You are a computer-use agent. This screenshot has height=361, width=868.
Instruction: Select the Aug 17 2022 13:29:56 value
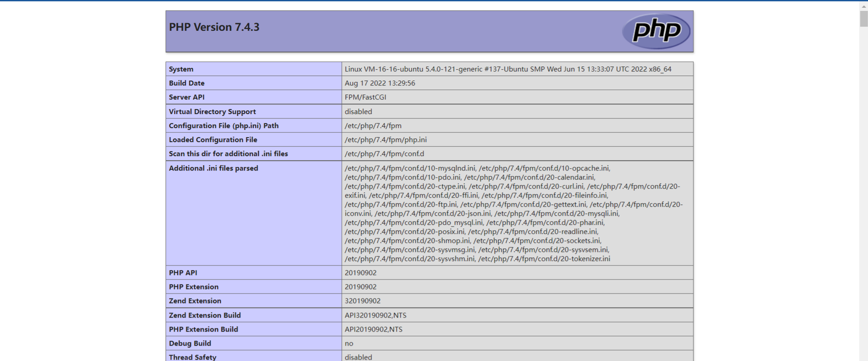pyautogui.click(x=380, y=83)
